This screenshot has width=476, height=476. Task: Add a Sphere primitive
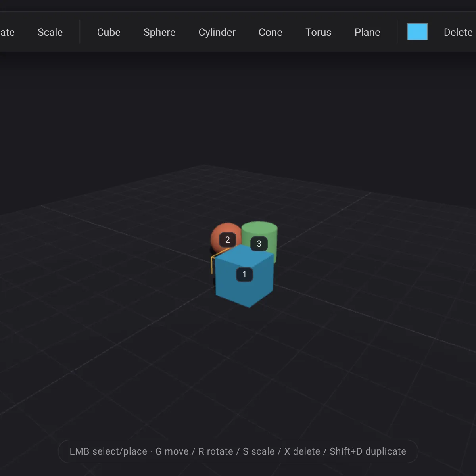click(x=159, y=32)
